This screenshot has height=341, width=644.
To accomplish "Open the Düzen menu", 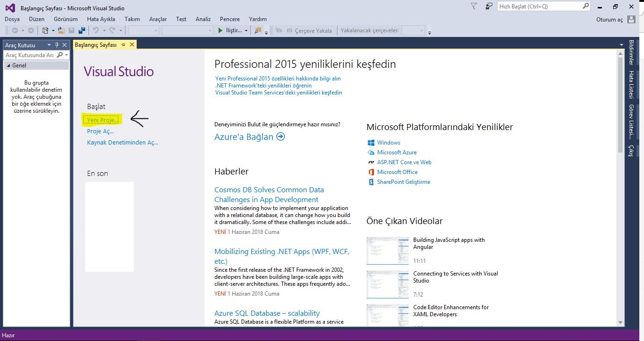I will 37,19.
